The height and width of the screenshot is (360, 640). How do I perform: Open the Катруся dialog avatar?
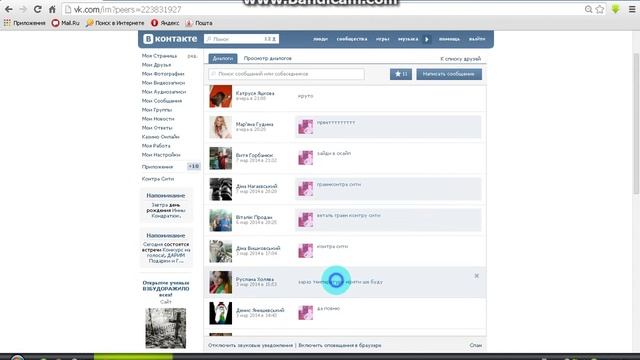pyautogui.click(x=220, y=96)
